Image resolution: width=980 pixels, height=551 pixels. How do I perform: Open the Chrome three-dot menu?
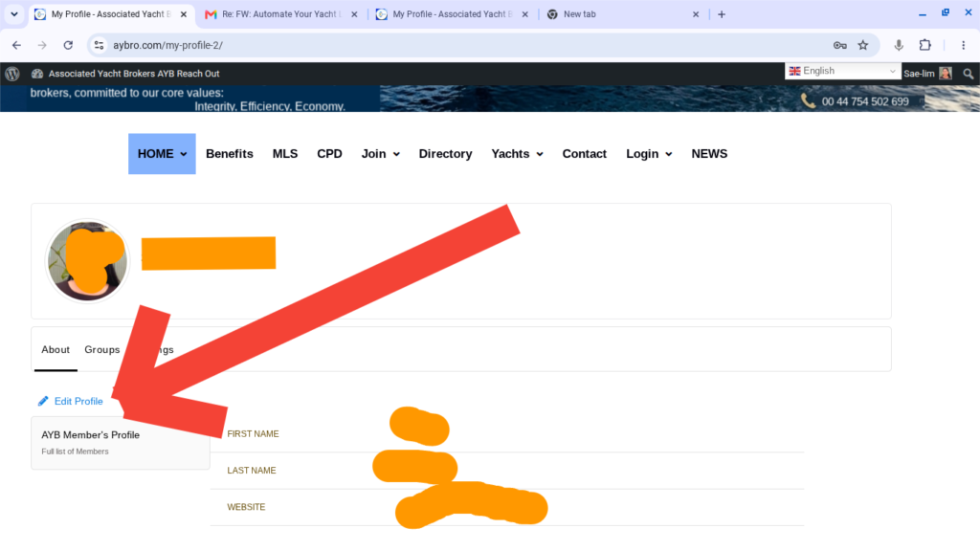pyautogui.click(x=963, y=45)
